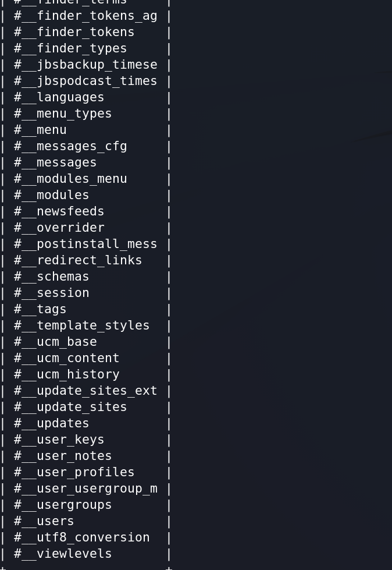
Task: Click the #__messages_cfg entry
Action: [x=70, y=146]
